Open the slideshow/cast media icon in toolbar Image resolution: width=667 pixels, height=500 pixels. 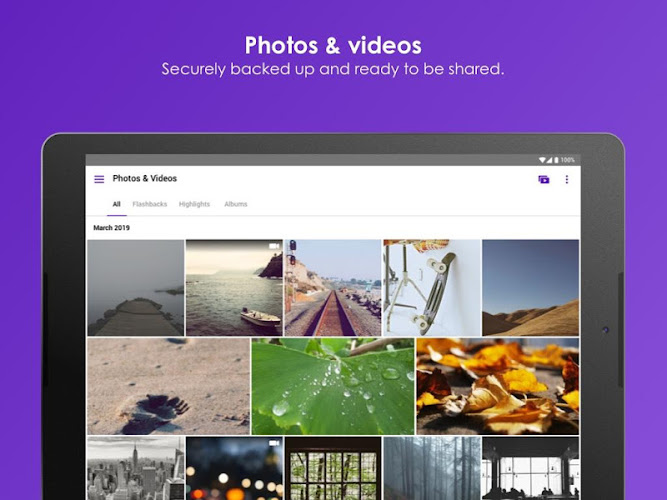[544, 180]
